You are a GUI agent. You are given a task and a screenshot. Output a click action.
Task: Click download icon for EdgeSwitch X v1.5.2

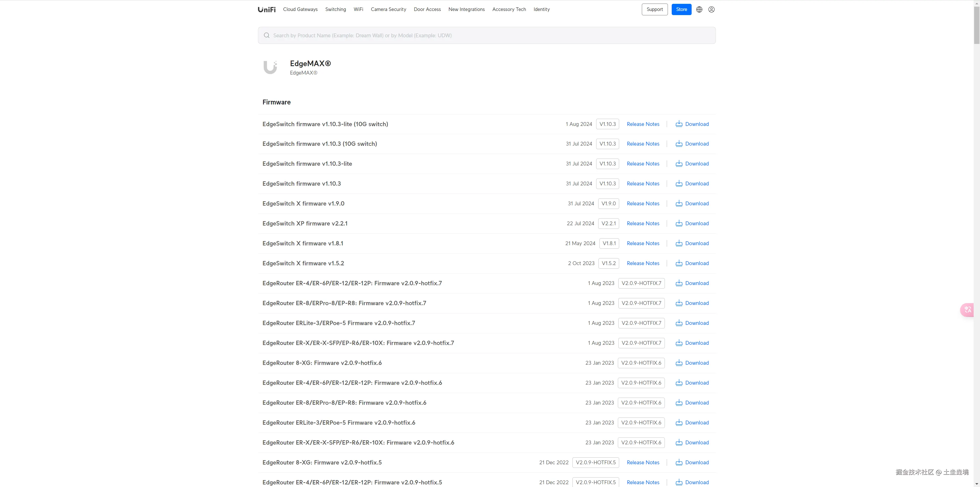679,263
